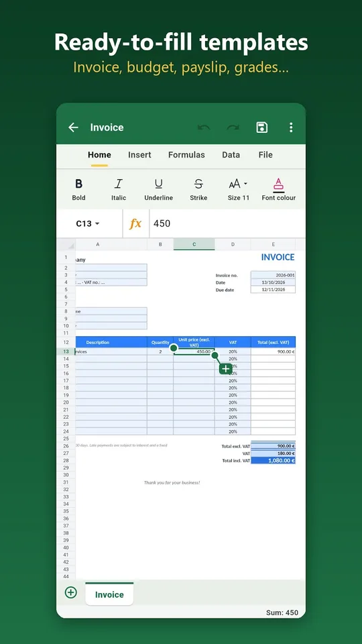Click the Due date label
This screenshot has width=362, height=644.
(225, 290)
